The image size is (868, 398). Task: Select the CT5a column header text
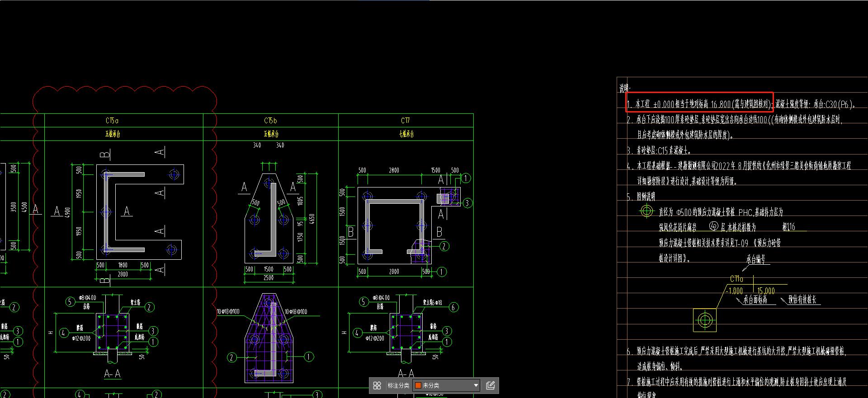[x=112, y=121]
